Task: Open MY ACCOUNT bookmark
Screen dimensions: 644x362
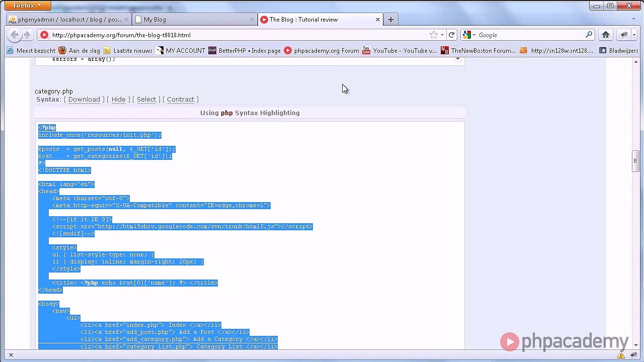Action: click(181, 50)
